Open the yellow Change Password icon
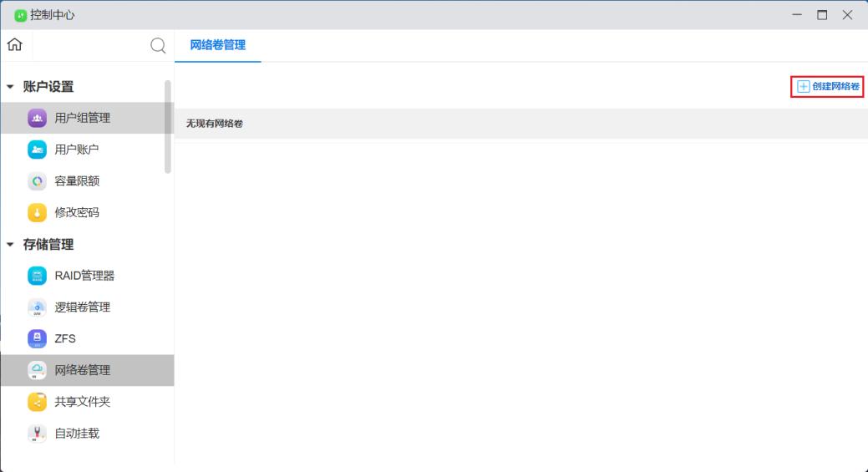Screen dimensions: 868x472 [38, 212]
